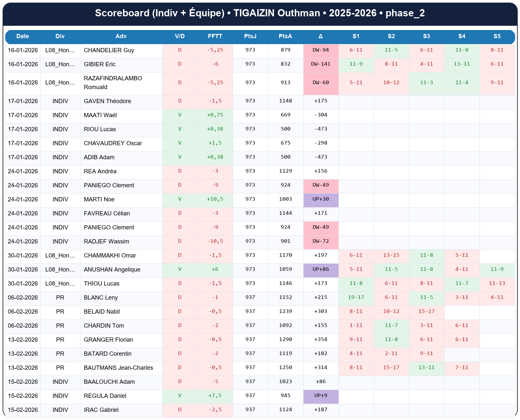Click the pink DW-72 cell

coord(321,241)
